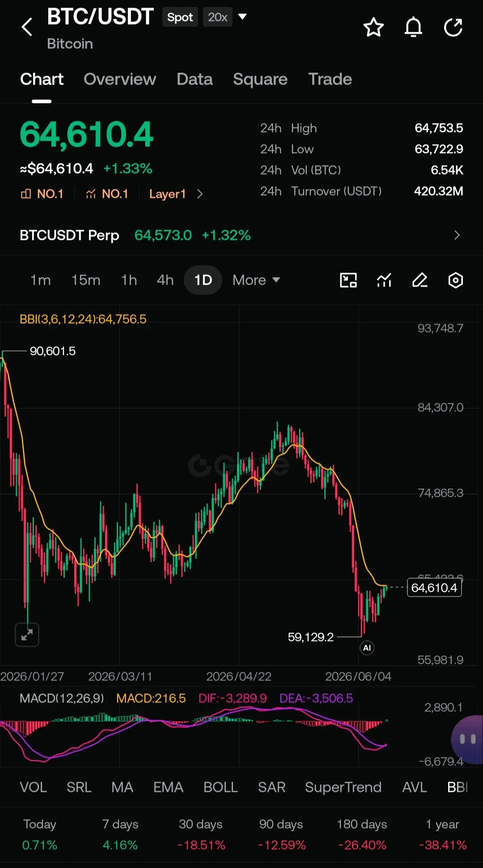Tap the 59,129.2 low marker
This screenshot has width=483, height=868.
[x=311, y=637]
